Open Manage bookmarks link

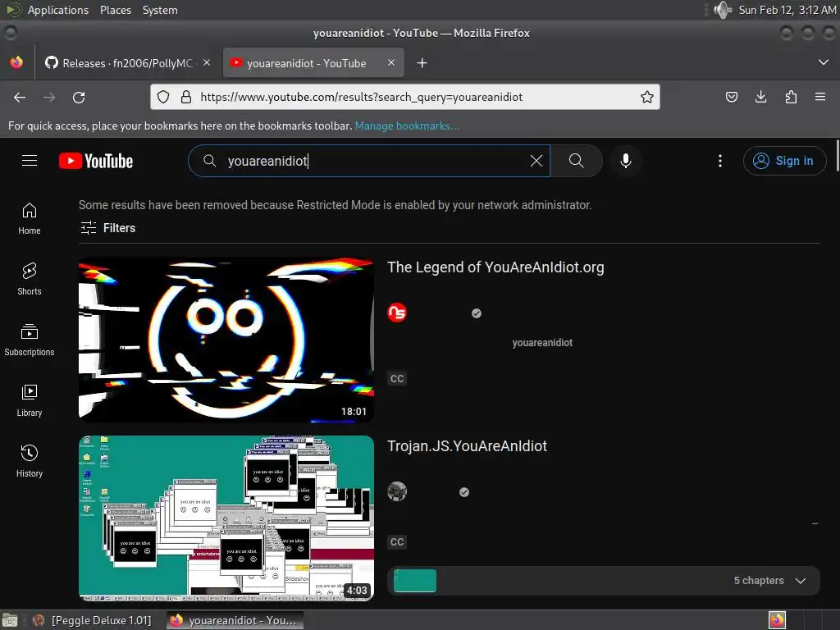[x=407, y=126]
